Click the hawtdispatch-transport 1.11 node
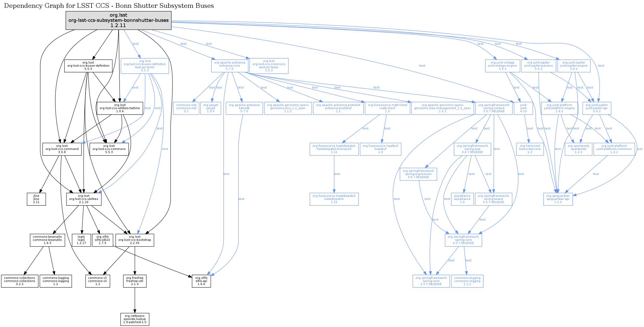Viewport: 644px width, 327px height. pyautogui.click(x=334, y=149)
